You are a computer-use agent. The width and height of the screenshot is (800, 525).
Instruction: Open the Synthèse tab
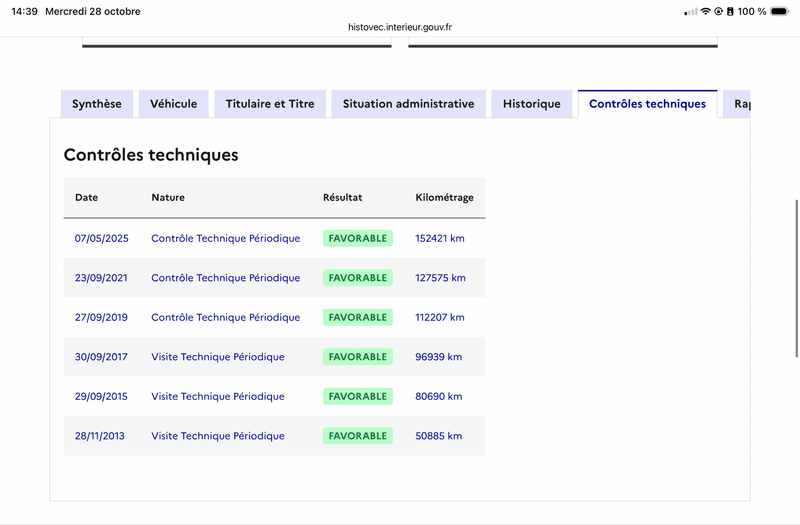pyautogui.click(x=97, y=104)
